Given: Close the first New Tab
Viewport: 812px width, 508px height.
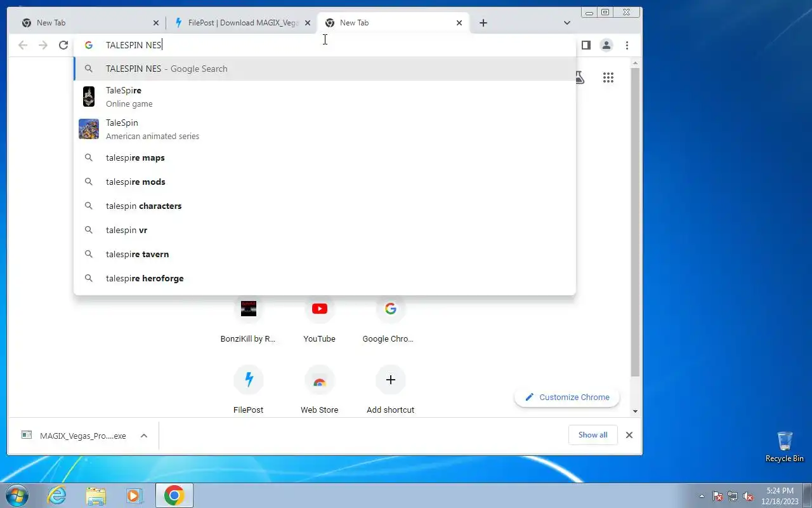Looking at the screenshot, I should coord(156,23).
